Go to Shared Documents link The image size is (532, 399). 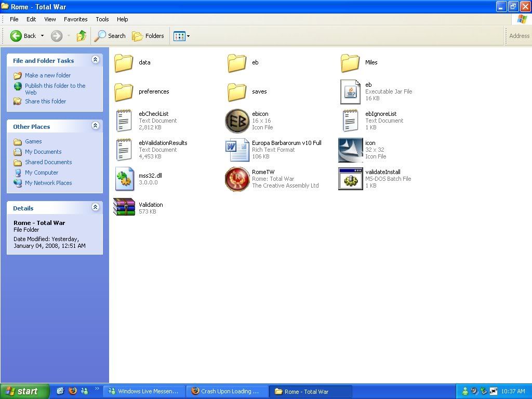48,162
